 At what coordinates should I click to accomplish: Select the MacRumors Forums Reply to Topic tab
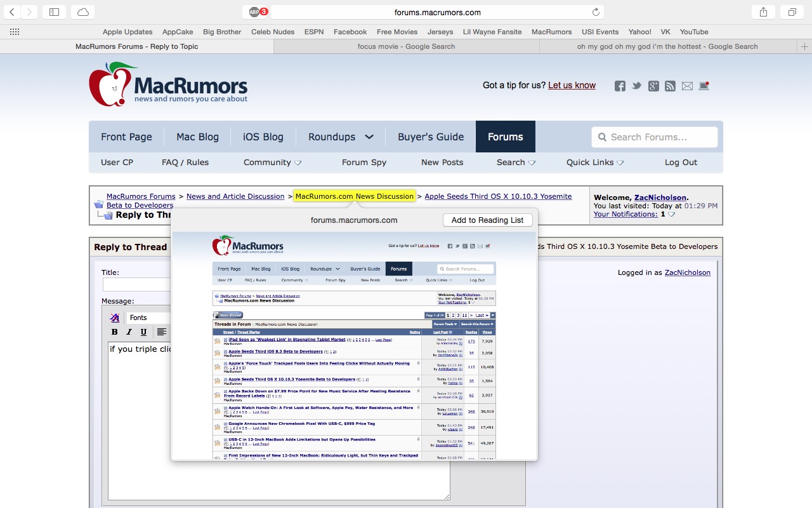(136, 46)
